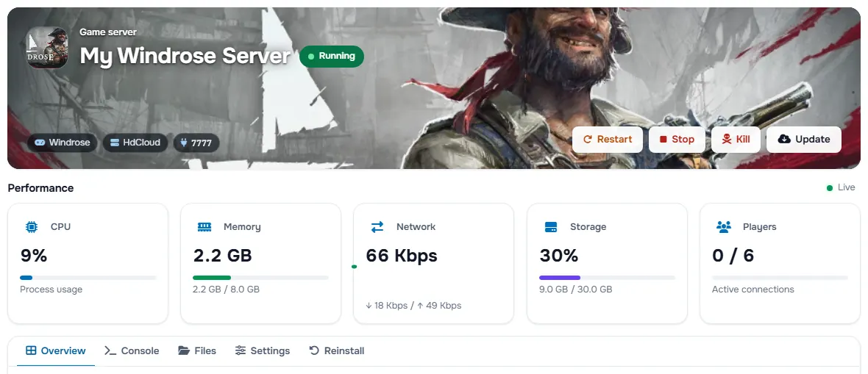Click the green Running status badge
868x374 pixels.
coord(332,57)
